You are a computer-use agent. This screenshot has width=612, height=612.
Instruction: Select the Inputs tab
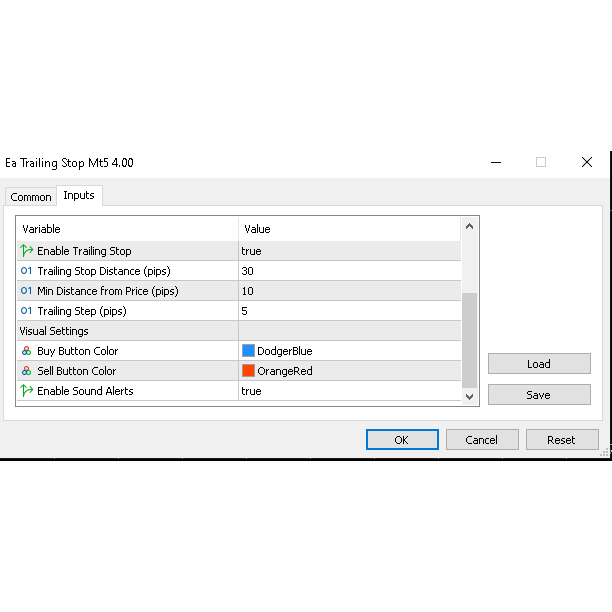click(79, 195)
